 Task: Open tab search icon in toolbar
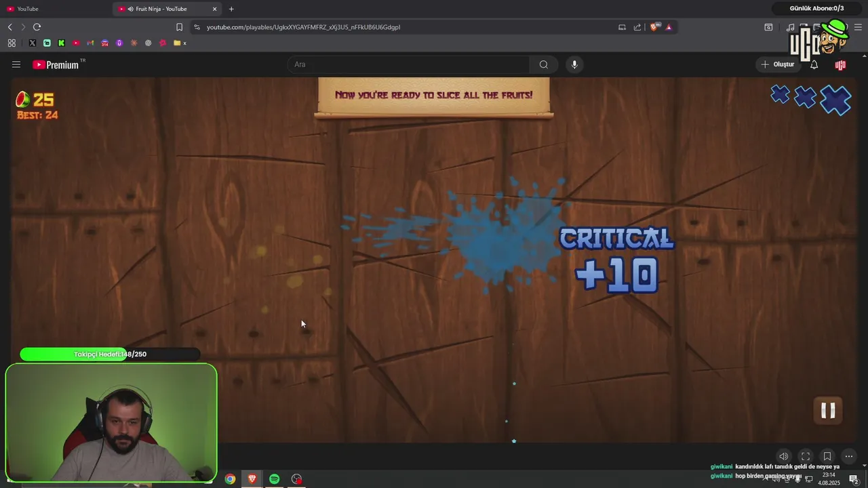coord(768,27)
